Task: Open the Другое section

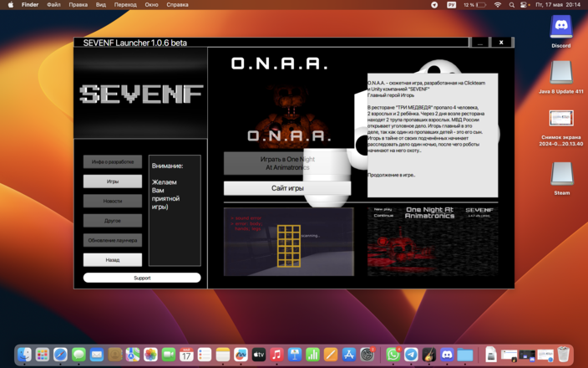Action: tap(113, 221)
